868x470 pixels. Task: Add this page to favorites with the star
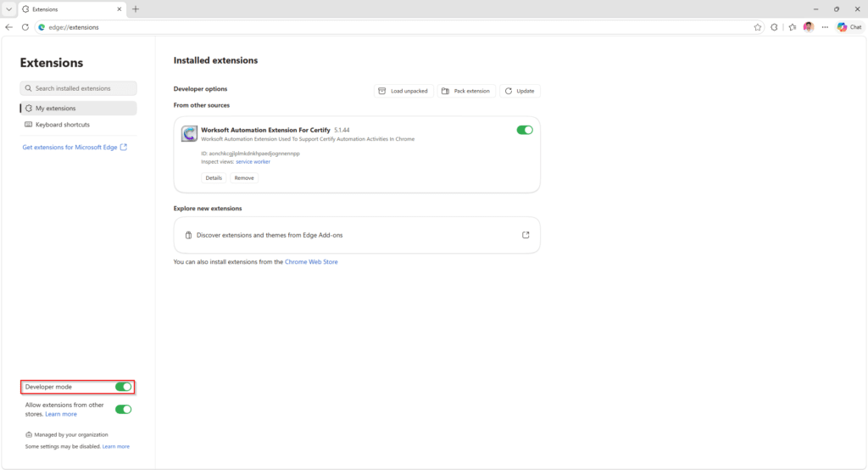[x=757, y=27]
